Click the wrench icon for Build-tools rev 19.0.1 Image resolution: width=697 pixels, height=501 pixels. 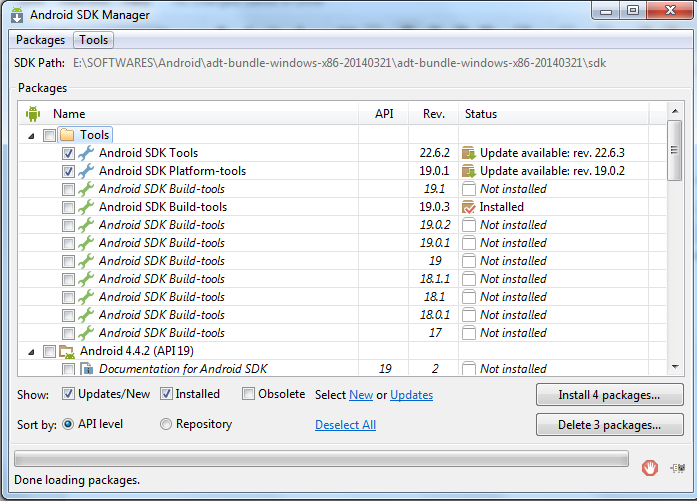(x=86, y=243)
